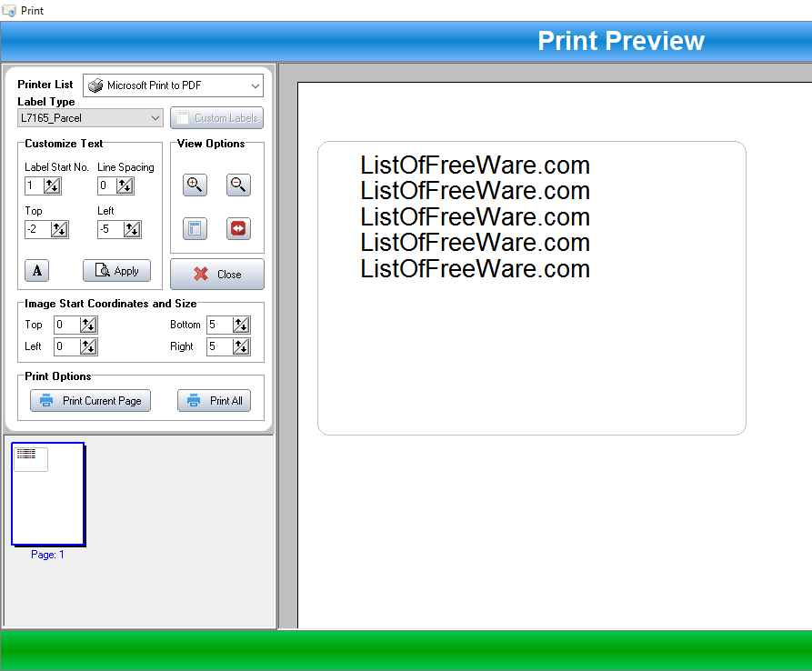This screenshot has width=812, height=671.
Task: Adjust the Image Left stepper
Action: pyautogui.click(x=88, y=346)
